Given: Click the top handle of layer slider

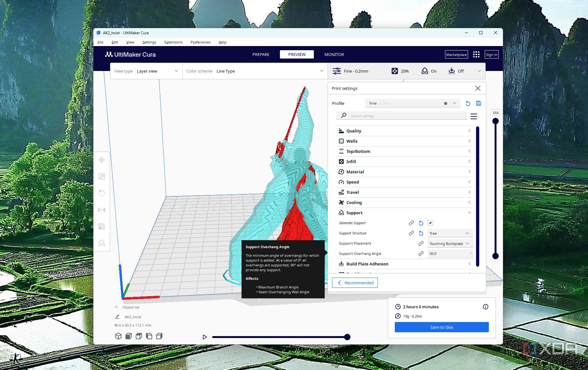Looking at the screenshot, I should tap(496, 121).
